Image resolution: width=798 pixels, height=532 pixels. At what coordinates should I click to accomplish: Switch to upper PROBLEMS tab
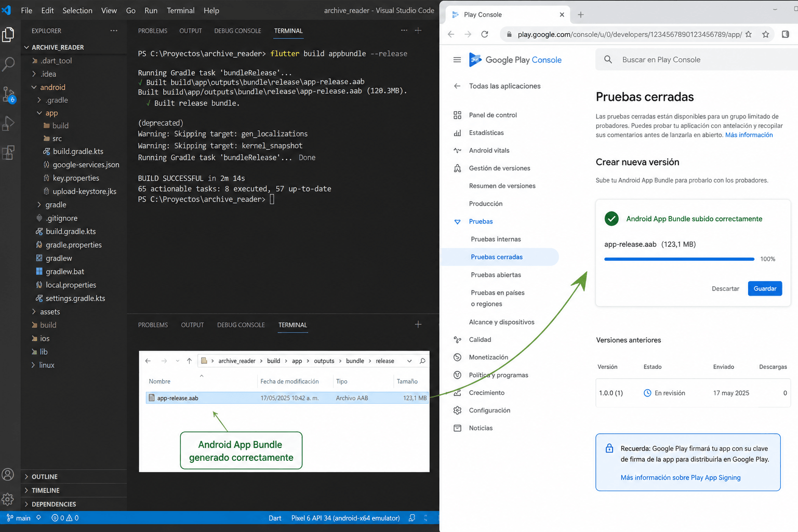click(153, 31)
